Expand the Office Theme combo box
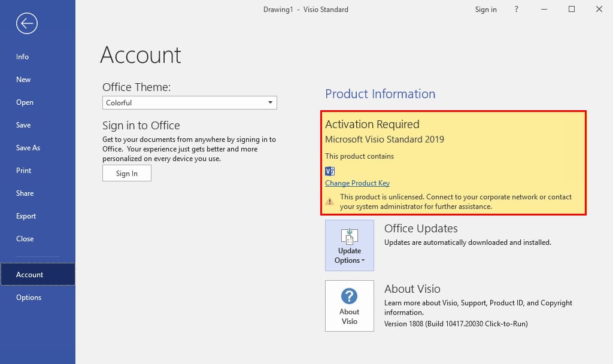The width and height of the screenshot is (613, 364). [x=190, y=103]
